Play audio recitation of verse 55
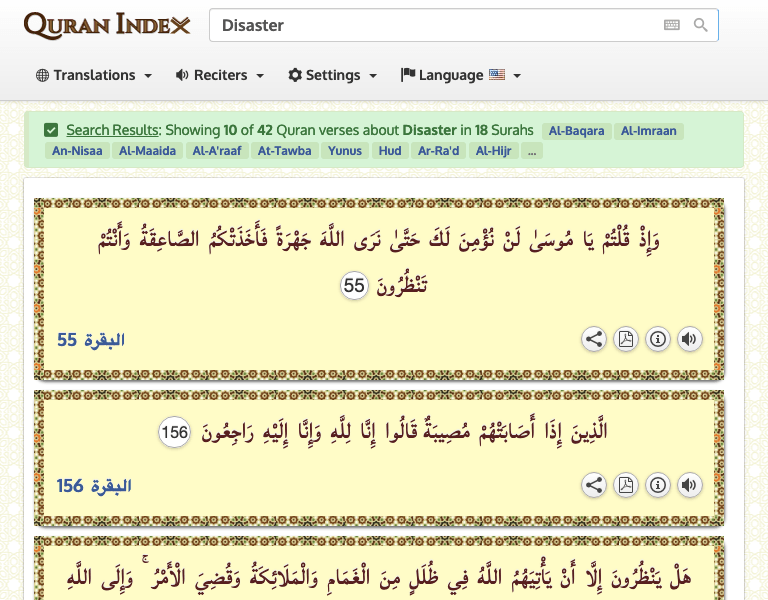The height and width of the screenshot is (600, 768). 690,339
